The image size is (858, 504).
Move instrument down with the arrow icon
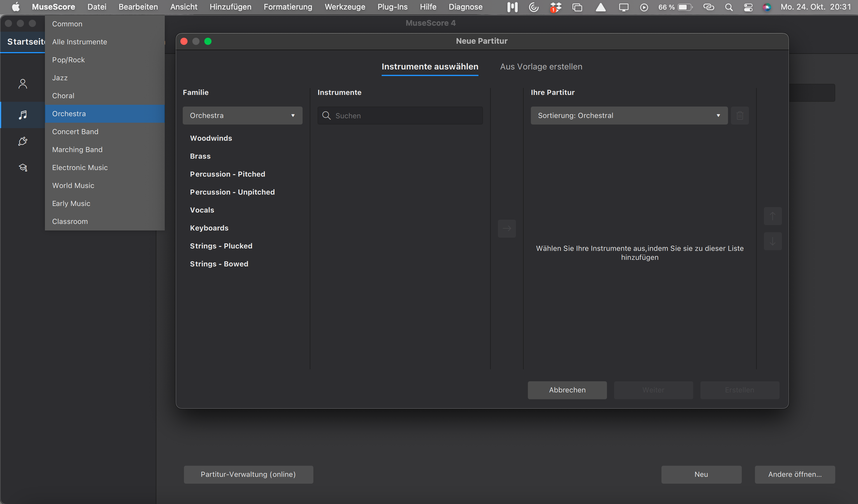(x=773, y=242)
